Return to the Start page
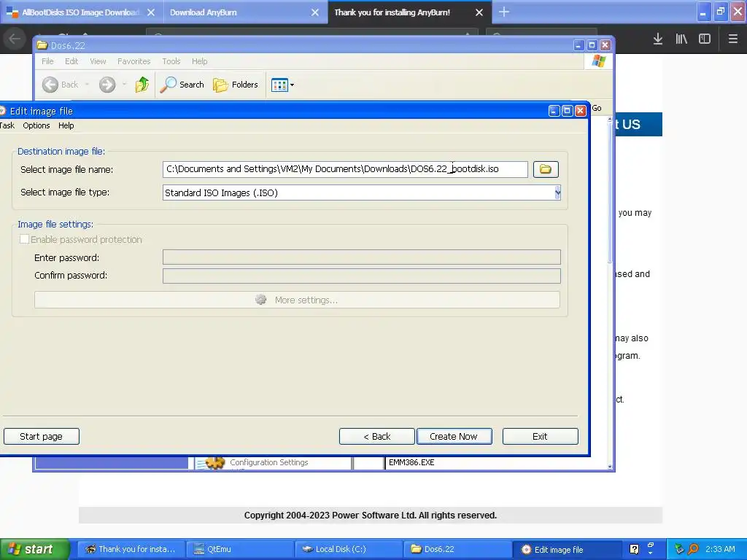Screen dimensions: 747x560 [41, 436]
